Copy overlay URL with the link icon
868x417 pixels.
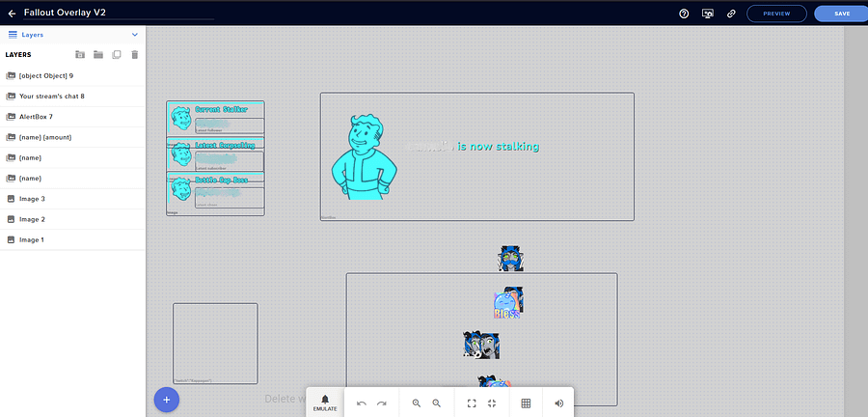[731, 14]
